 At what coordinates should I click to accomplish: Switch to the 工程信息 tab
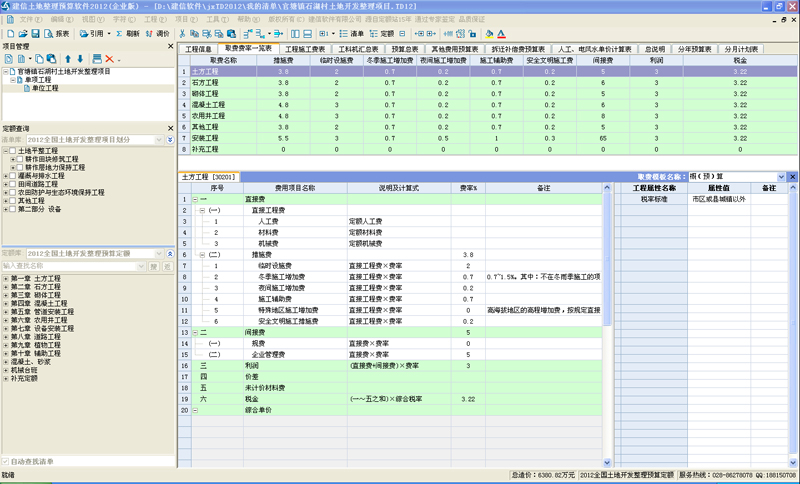pyautogui.click(x=199, y=48)
